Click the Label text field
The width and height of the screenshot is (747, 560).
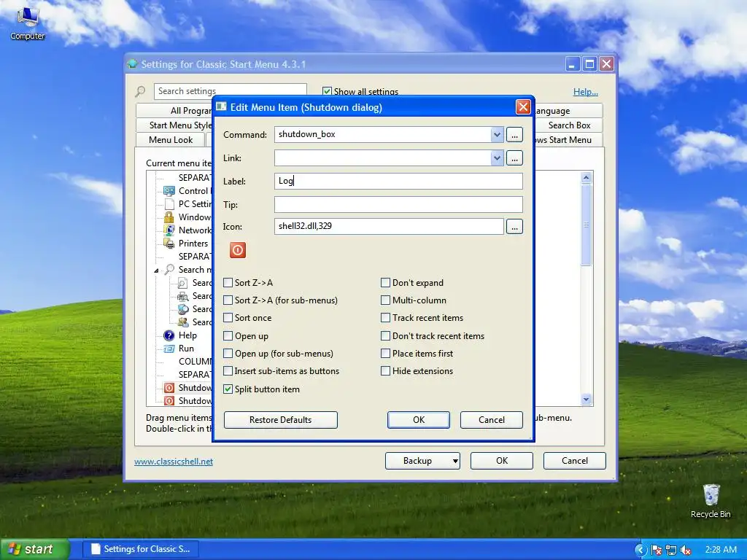[x=398, y=181]
